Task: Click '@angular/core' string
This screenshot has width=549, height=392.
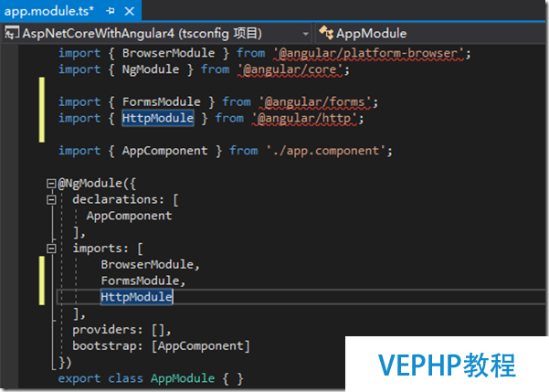Action: click(290, 69)
